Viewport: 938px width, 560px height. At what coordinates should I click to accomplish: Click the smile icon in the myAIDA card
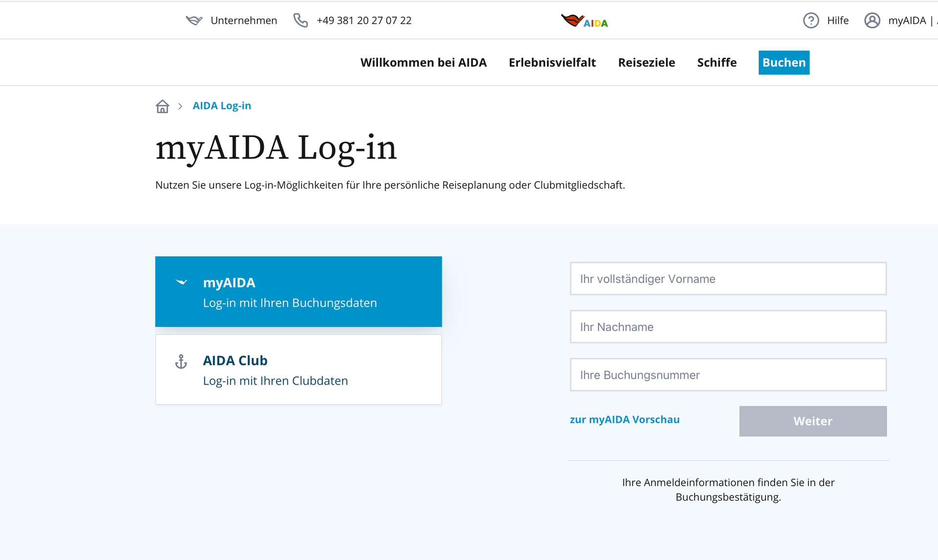pyautogui.click(x=182, y=282)
